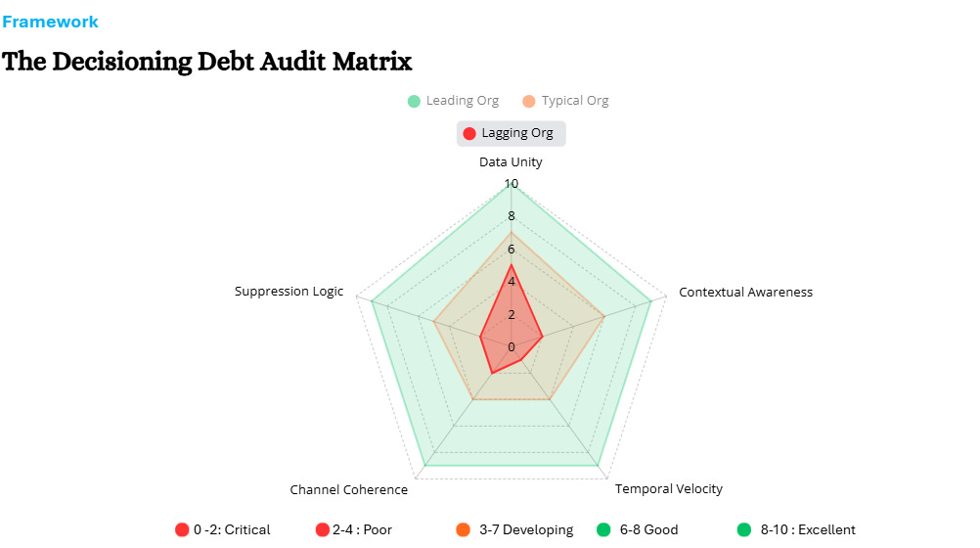Click the Decisioning Debt Audit Matrix heading

[x=207, y=62]
